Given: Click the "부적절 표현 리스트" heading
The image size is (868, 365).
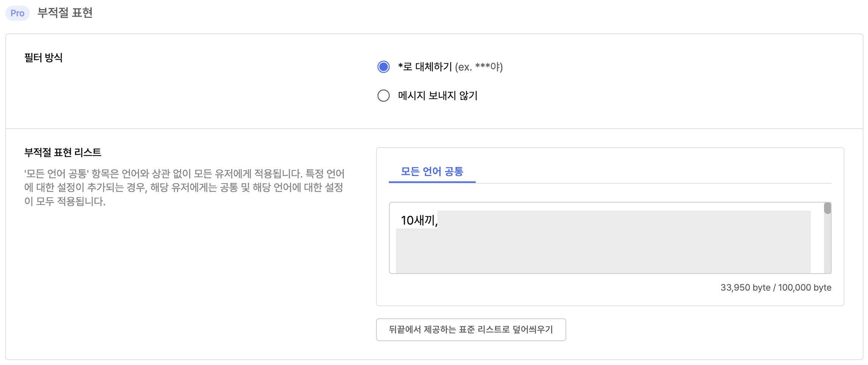Looking at the screenshot, I should pos(63,153).
